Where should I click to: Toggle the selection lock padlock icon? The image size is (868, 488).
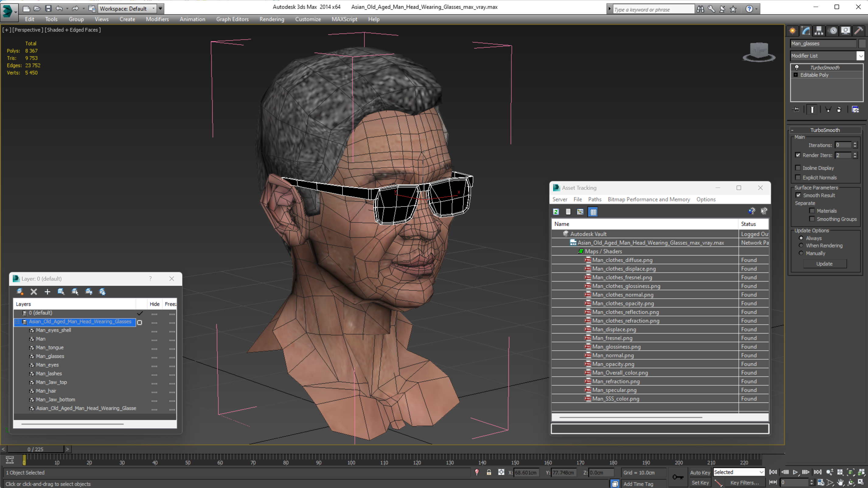pos(489,472)
